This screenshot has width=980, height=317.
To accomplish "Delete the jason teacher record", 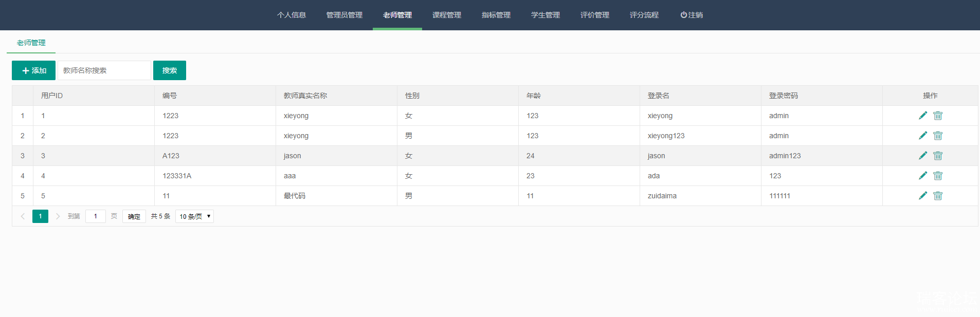I will 938,156.
